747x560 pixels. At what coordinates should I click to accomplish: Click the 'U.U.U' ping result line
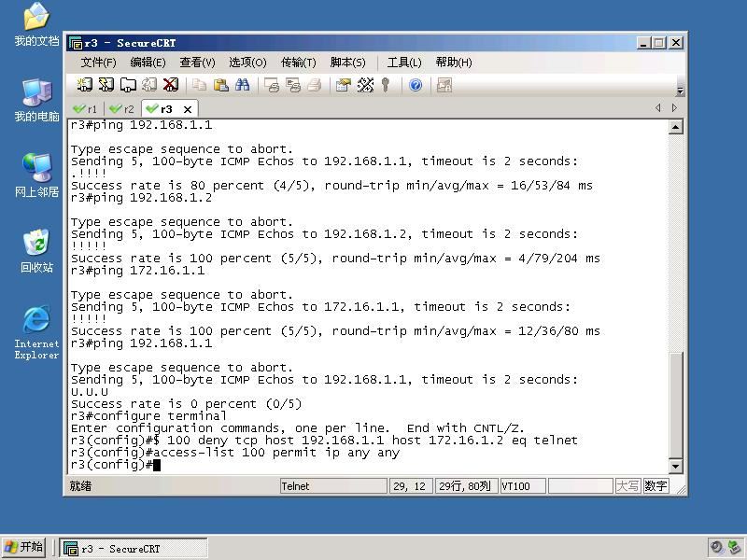90,392
